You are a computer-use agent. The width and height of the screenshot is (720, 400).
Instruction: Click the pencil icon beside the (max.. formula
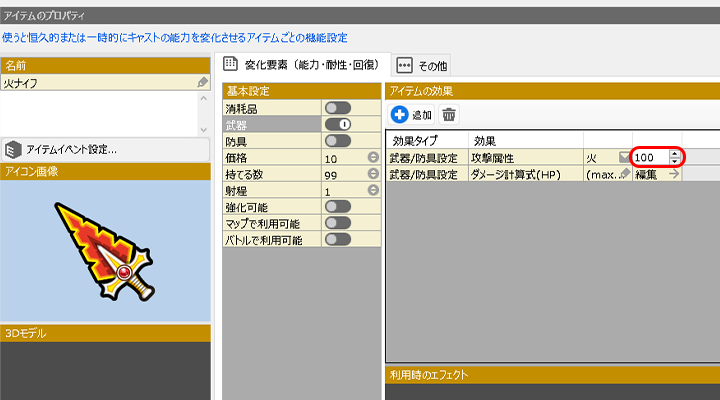point(625,174)
